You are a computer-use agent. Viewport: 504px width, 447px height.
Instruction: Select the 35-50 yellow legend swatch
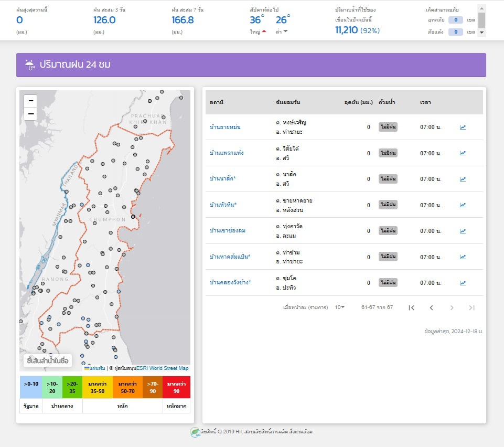98,387
